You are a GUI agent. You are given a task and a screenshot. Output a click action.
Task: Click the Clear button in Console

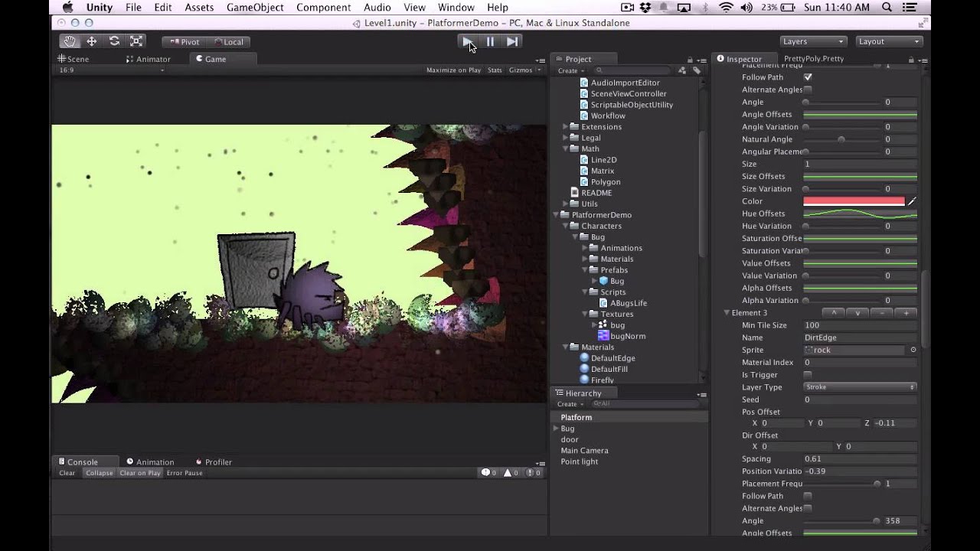click(x=67, y=473)
